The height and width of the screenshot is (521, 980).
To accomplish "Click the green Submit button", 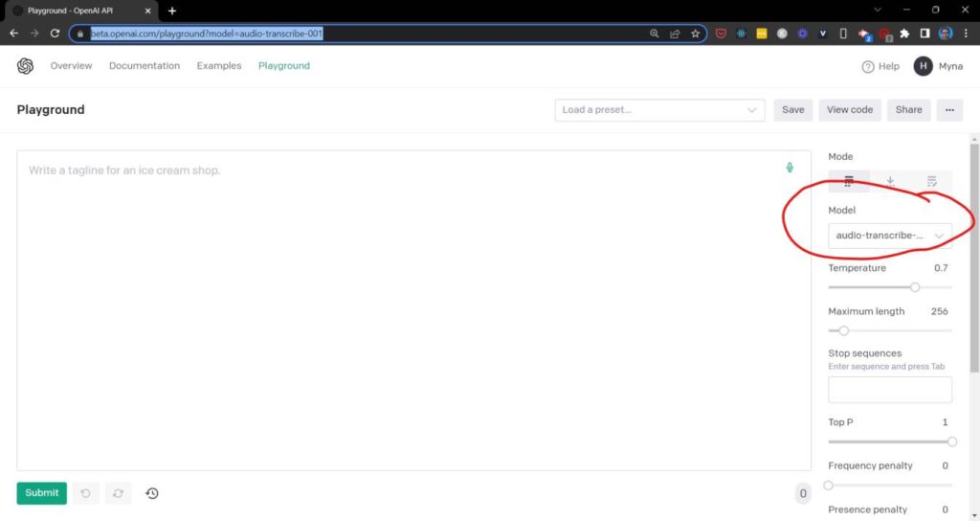I will pos(42,493).
